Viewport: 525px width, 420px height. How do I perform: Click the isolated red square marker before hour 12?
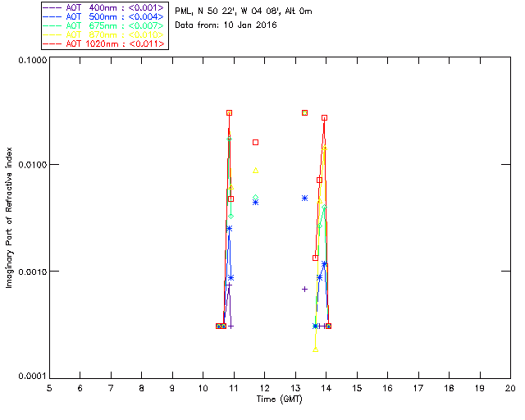click(x=255, y=143)
